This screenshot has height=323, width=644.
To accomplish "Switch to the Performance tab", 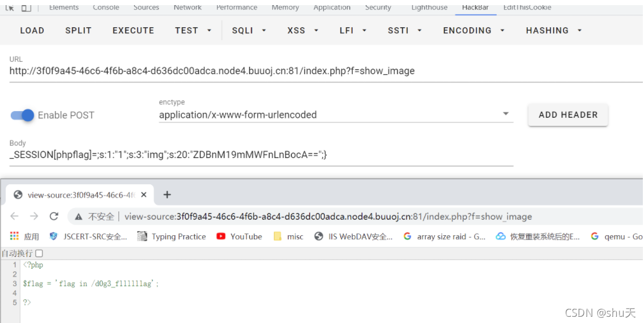I will tap(237, 7).
